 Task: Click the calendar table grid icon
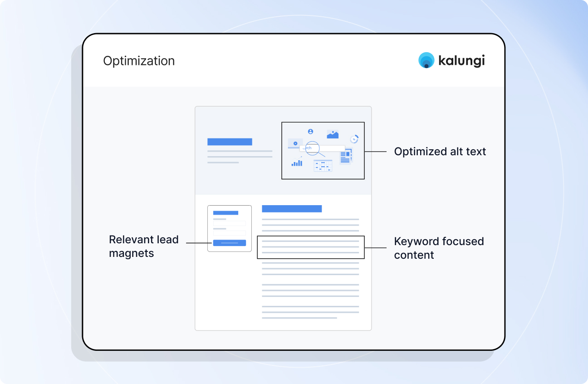[x=323, y=166]
